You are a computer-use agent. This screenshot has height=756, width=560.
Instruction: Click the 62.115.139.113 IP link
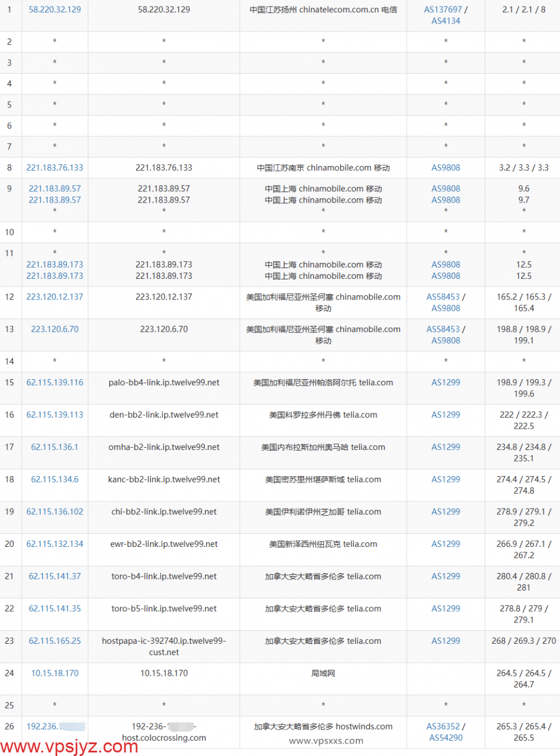pyautogui.click(x=54, y=415)
